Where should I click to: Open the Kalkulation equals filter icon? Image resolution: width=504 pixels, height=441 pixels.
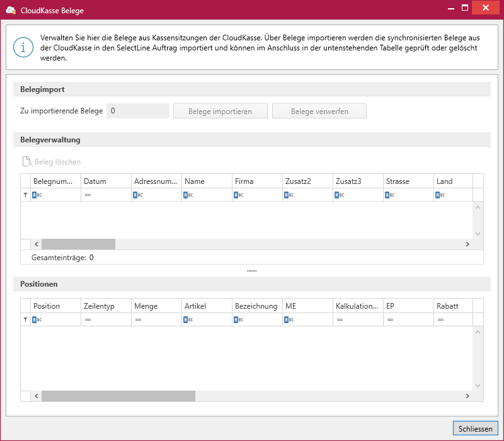[340, 319]
